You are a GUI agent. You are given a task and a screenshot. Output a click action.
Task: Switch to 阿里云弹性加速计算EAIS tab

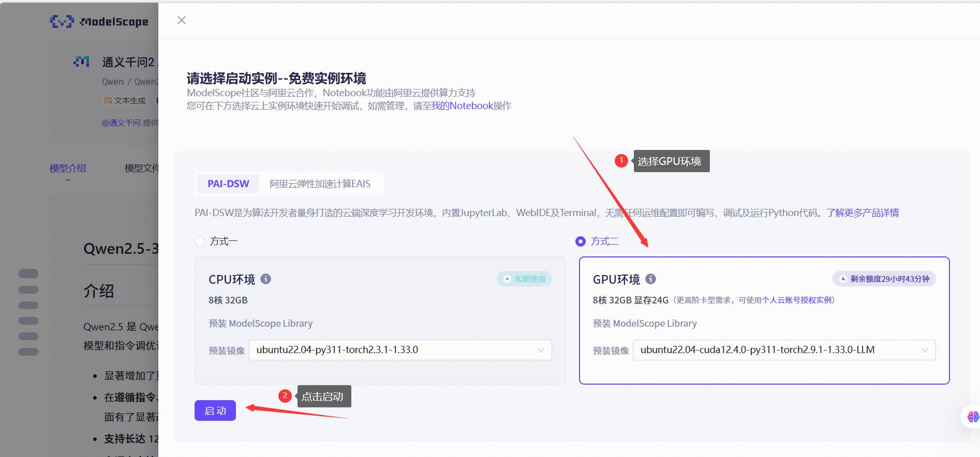point(320,184)
